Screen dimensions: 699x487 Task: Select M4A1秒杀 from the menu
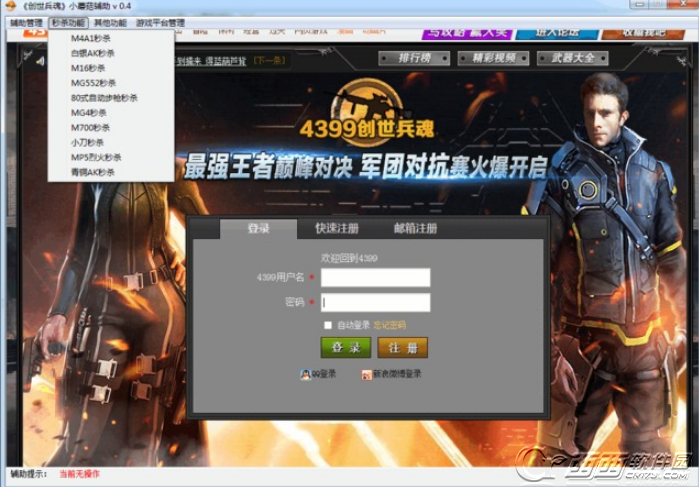(x=90, y=38)
